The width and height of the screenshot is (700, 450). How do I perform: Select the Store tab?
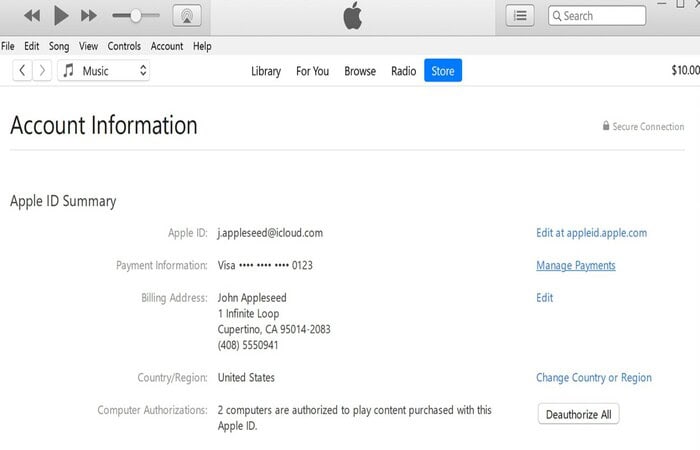point(443,71)
